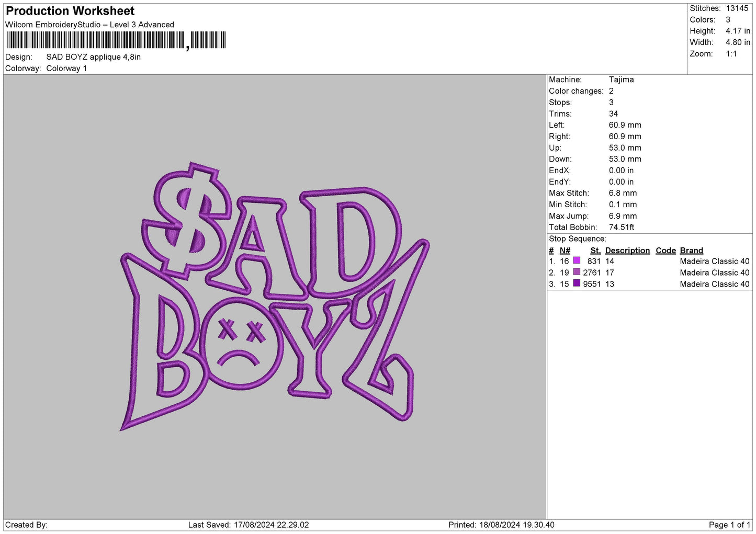Screen dimensions: 756x534
Task: Click the EndX value 0.00 in
Action: click(x=621, y=171)
